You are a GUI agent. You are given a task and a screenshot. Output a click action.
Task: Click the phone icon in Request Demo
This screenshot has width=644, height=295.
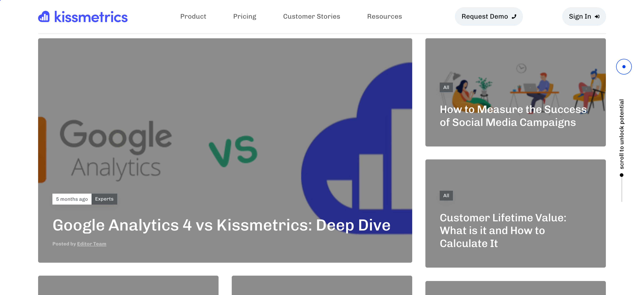[514, 16]
